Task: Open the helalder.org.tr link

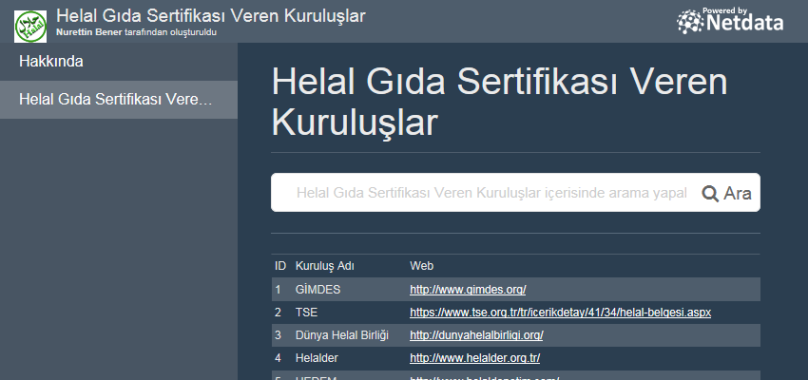Action: 475,358
